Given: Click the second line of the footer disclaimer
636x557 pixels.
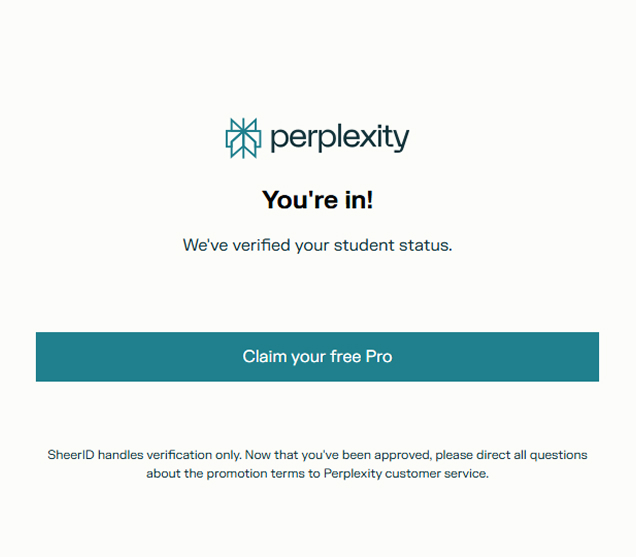Looking at the screenshot, I should click(317, 473).
